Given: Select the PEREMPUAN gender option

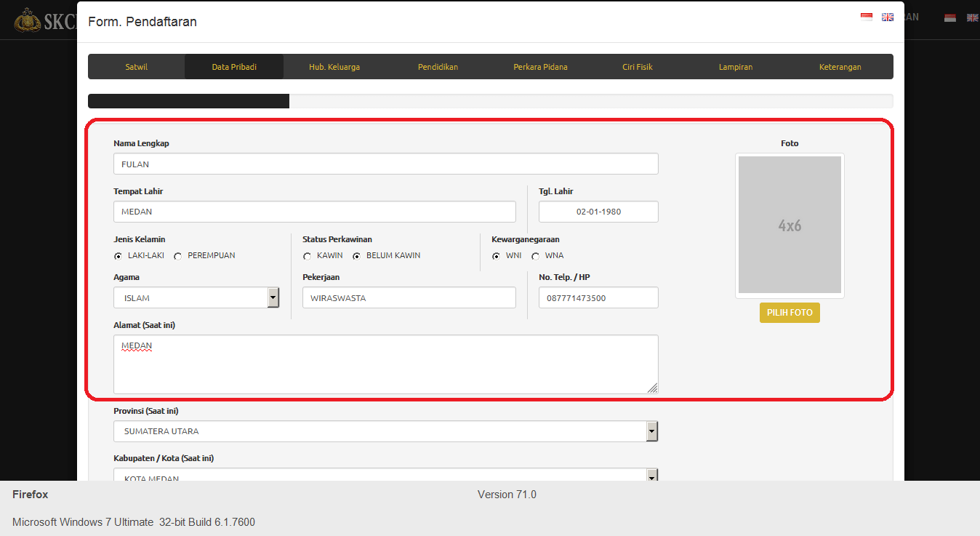Looking at the screenshot, I should [177, 256].
